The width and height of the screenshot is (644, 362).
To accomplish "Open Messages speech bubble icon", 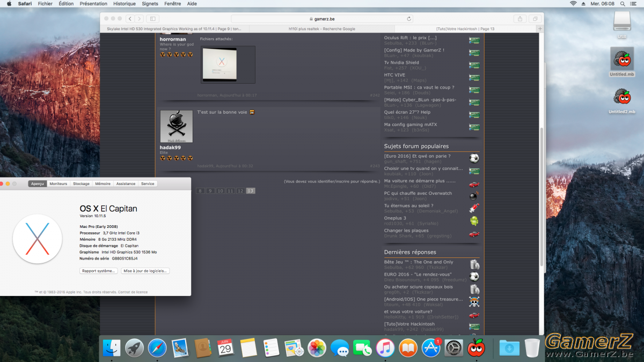I will pyautogui.click(x=340, y=348).
